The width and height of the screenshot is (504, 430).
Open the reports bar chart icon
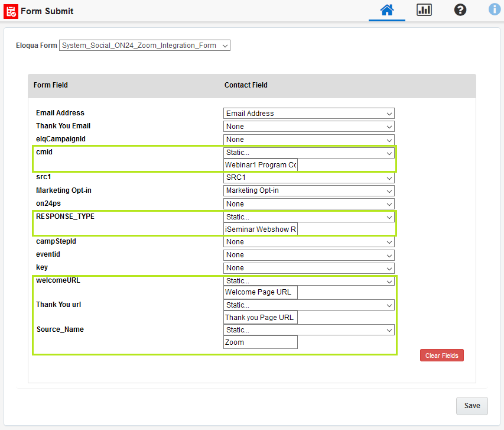(424, 10)
